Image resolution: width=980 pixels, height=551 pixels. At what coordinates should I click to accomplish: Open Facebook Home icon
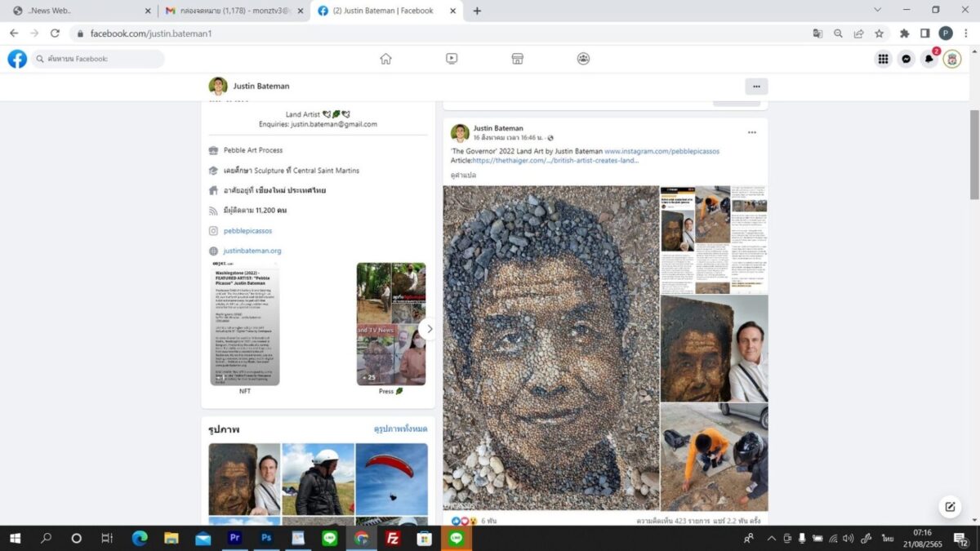(x=385, y=59)
